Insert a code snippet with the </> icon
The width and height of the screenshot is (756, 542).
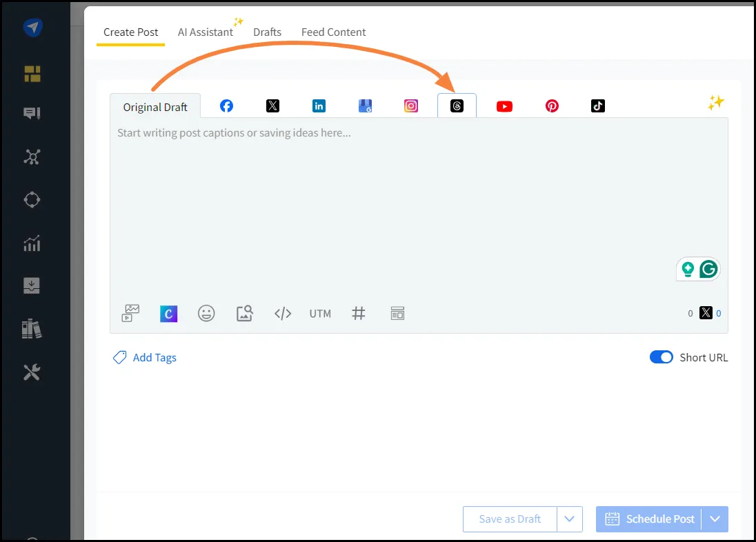pos(282,313)
